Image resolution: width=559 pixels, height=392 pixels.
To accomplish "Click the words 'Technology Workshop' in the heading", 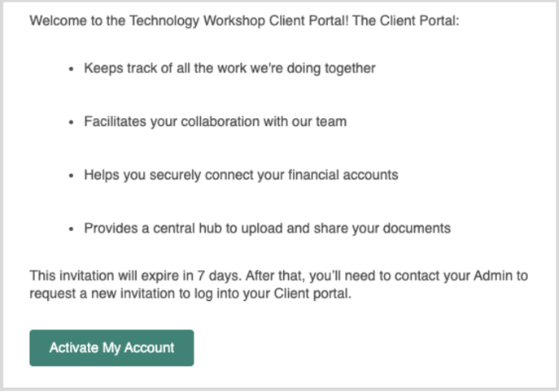I will point(197,21).
